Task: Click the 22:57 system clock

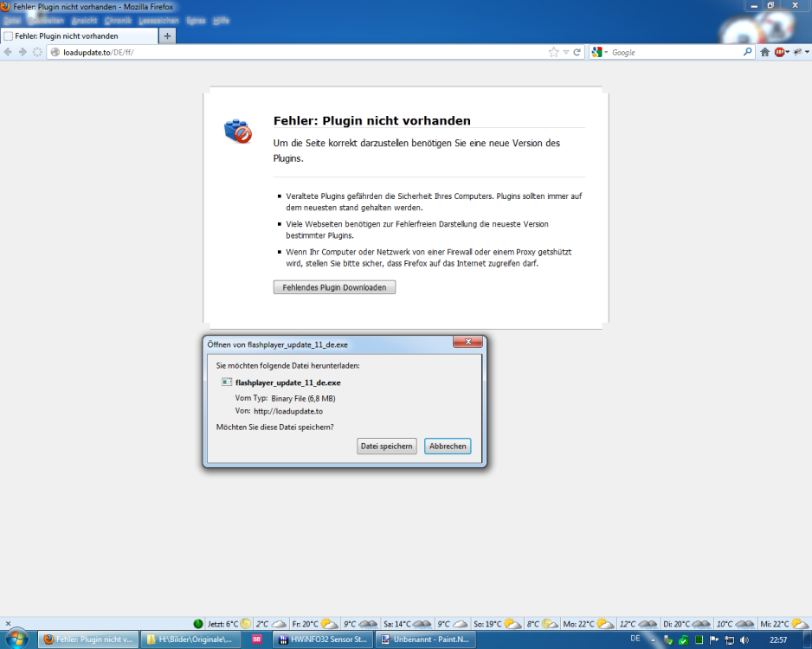Action: pyautogui.click(x=778, y=640)
